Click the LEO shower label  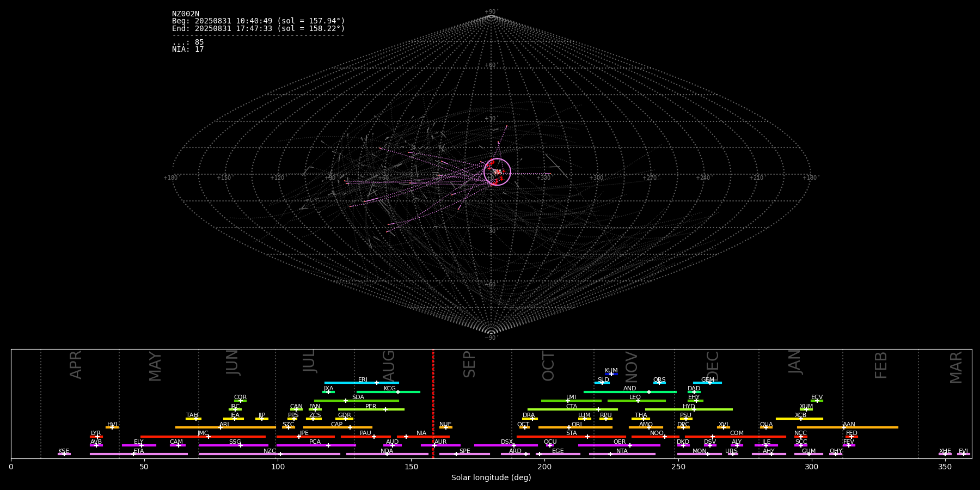[x=635, y=397]
